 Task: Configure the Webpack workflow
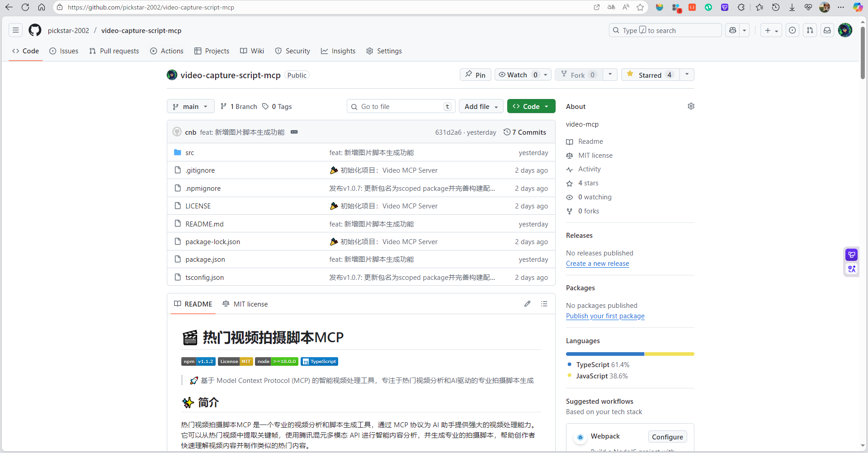(667, 437)
